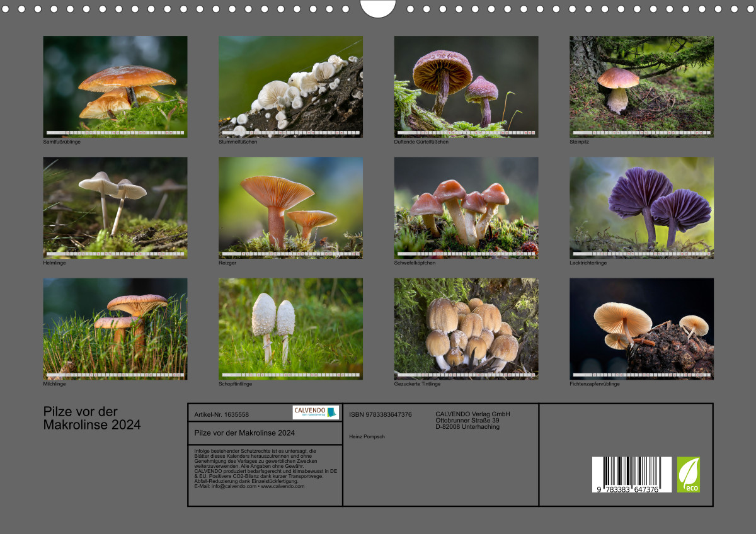Open the Duftende Gürtelfüßchen photo

pos(466,86)
